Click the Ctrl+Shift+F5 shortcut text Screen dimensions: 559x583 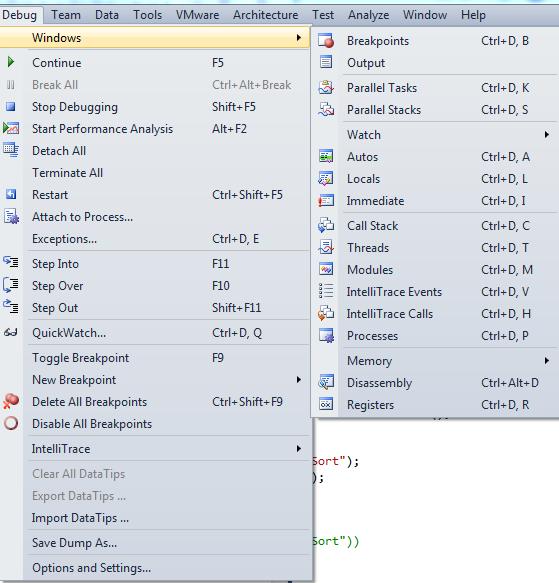[247, 194]
